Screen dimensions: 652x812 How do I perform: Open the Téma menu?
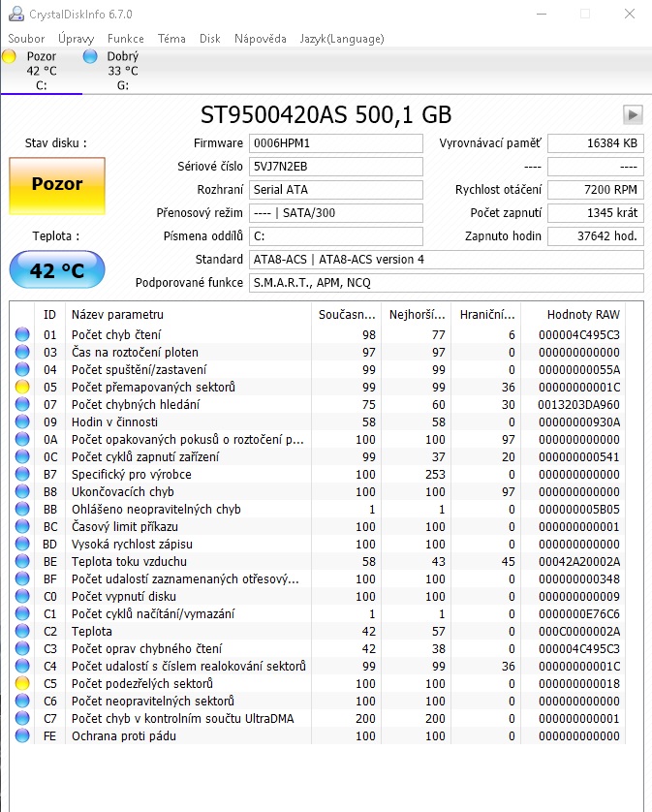point(171,39)
